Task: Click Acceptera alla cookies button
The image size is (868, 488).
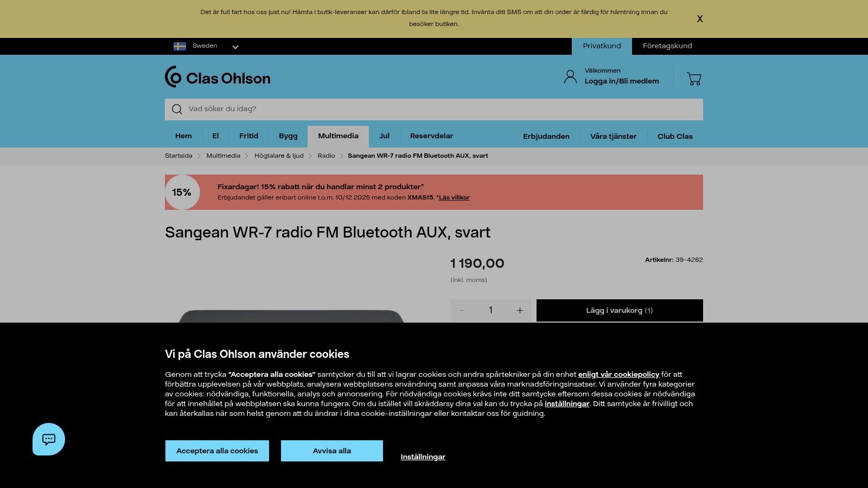Action: pyautogui.click(x=217, y=451)
